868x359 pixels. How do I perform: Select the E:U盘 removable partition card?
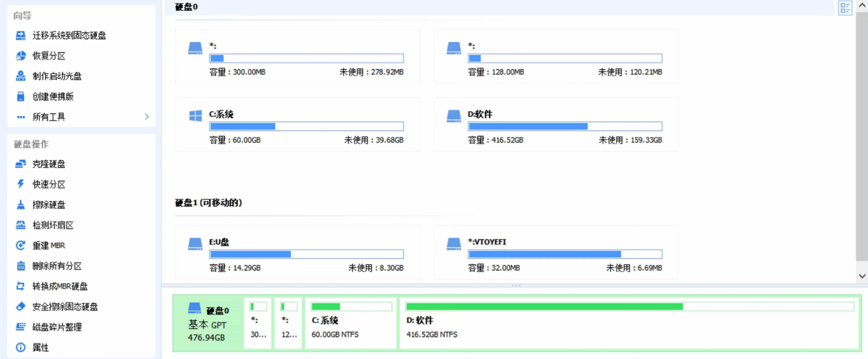[x=297, y=252]
